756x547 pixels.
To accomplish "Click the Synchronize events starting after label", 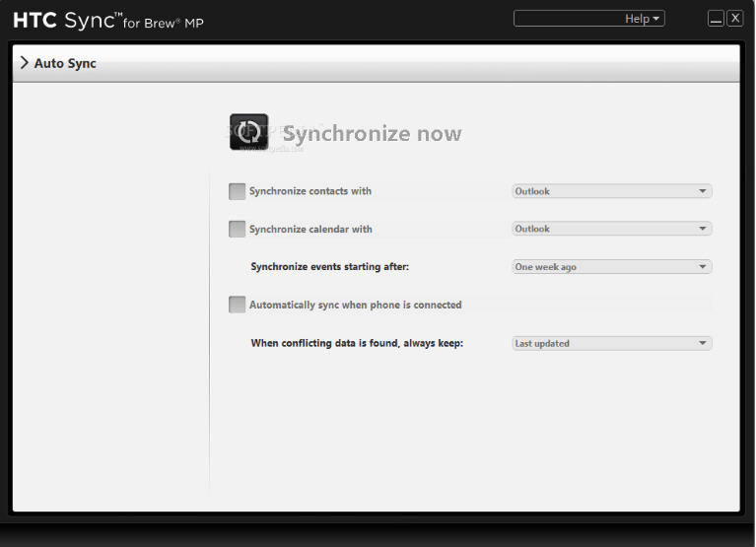I will click(x=330, y=266).
